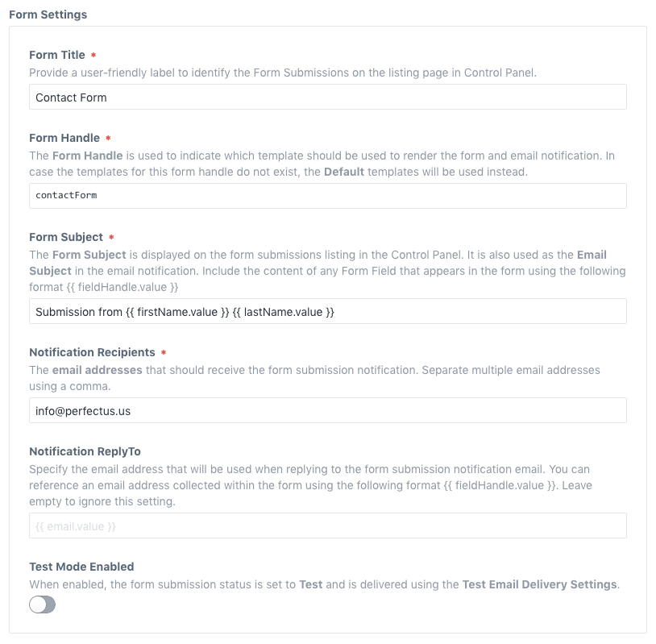This screenshot has height=644, width=656.
Task: Click the Notification Recipients label
Action: 92,352
